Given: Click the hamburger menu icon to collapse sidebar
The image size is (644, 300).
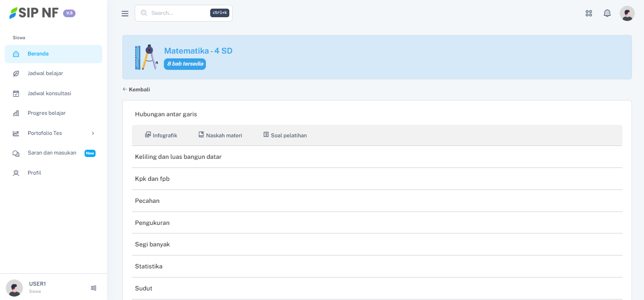Looking at the screenshot, I should coord(125,13).
